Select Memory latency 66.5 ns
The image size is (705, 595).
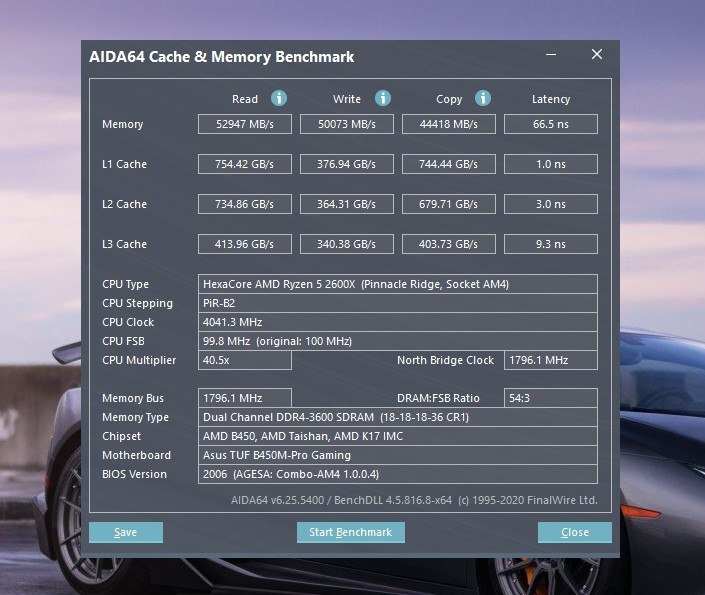pyautogui.click(x=551, y=124)
